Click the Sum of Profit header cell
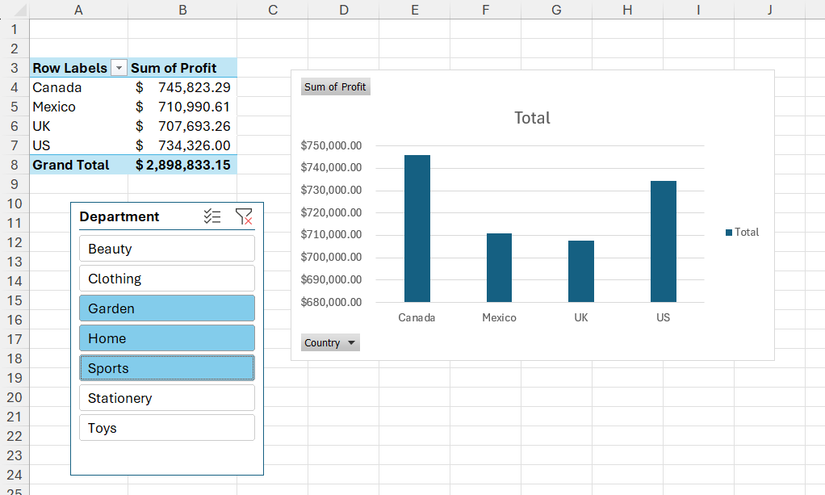Viewport: 825px width, 495px height. tap(182, 68)
